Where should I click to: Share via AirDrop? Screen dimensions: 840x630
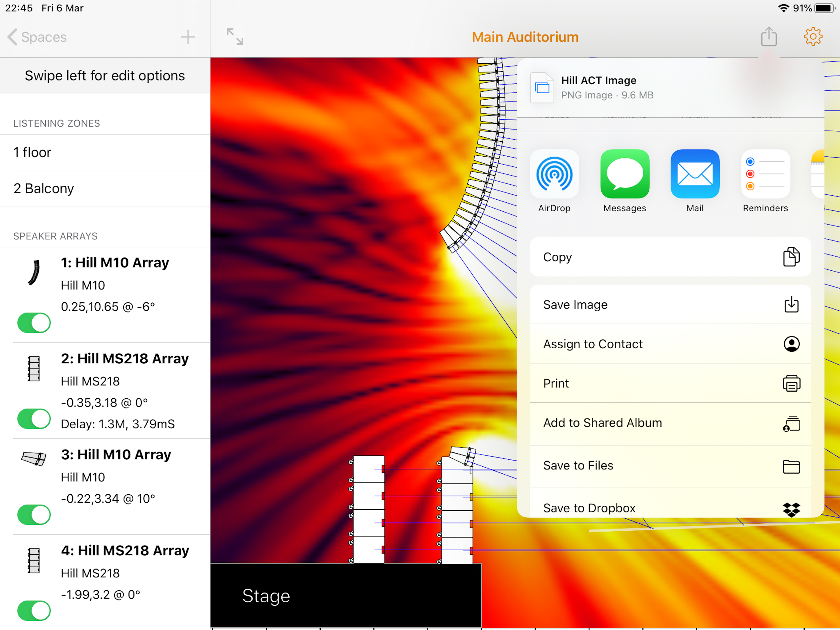click(554, 181)
